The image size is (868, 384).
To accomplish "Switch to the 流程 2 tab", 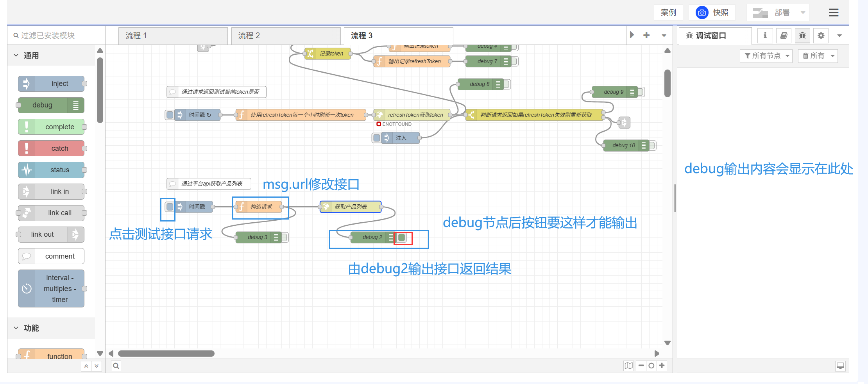I will [x=286, y=36].
